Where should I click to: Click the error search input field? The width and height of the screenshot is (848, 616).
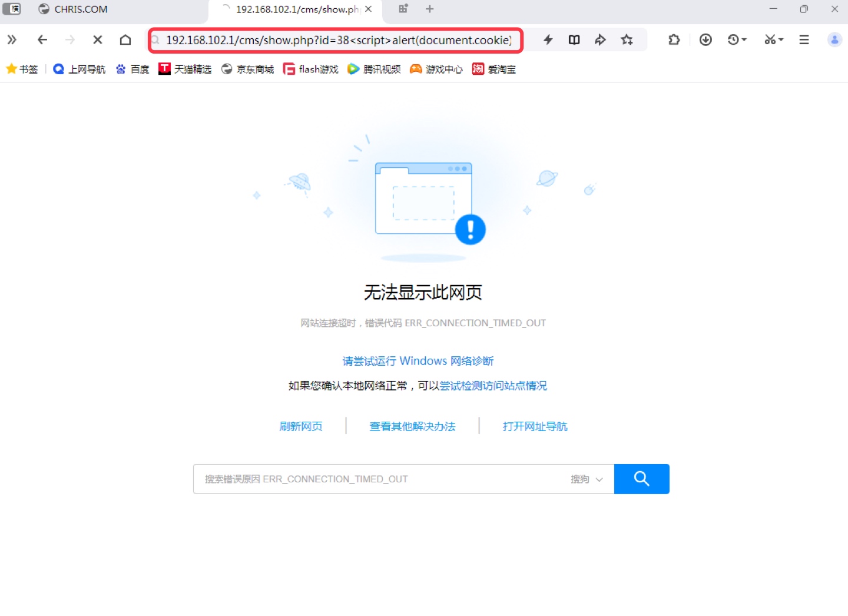point(380,479)
